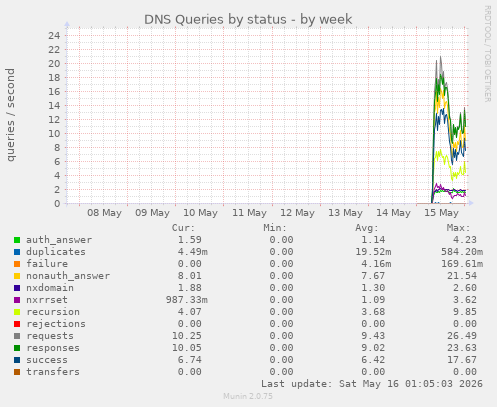Select the nxrrset legend label
497x407 pixels.
47,300
